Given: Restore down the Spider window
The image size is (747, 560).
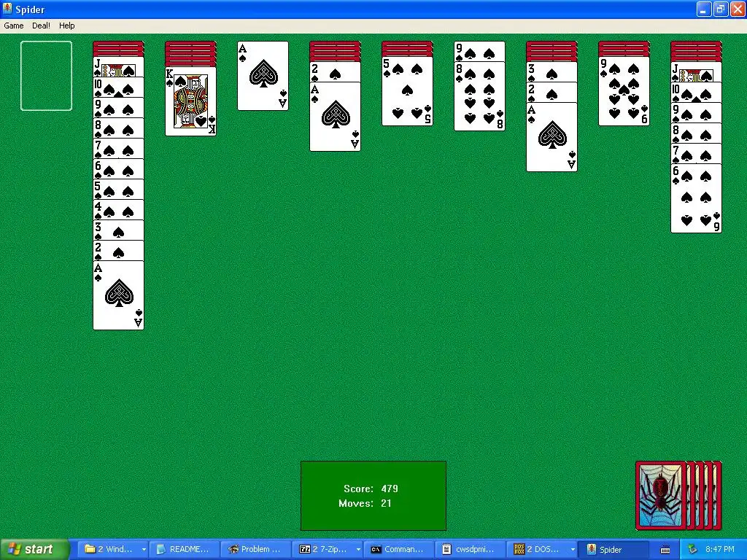Looking at the screenshot, I should pos(720,9).
